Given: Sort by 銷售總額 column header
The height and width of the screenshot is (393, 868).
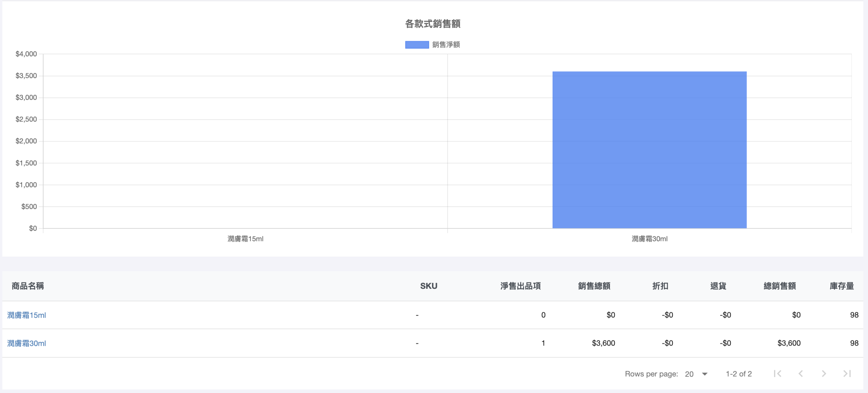Looking at the screenshot, I should (x=594, y=286).
